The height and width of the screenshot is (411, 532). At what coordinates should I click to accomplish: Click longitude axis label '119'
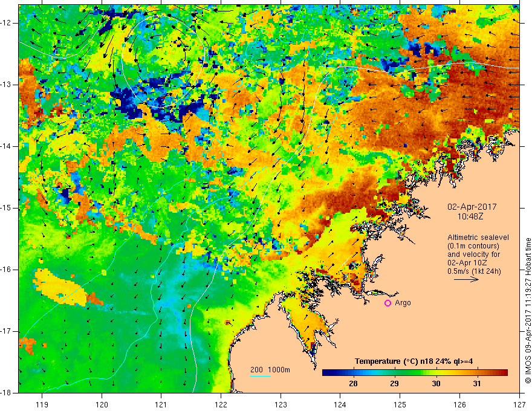pyautogui.click(x=42, y=404)
